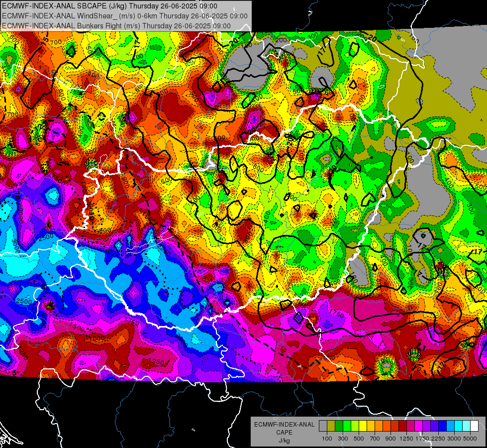Click the legend scale value 2250
Screen dimensions: 487x448
439,439
